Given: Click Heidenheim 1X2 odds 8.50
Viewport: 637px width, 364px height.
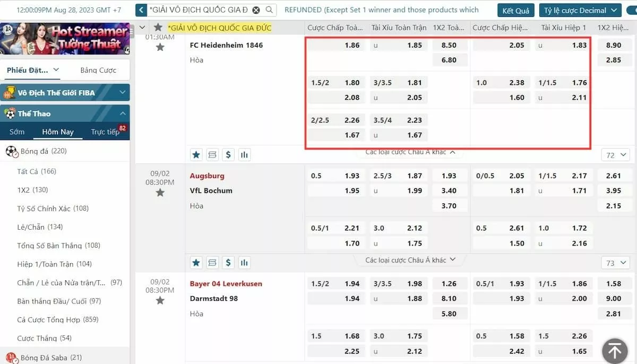Looking at the screenshot, I should 449,46.
